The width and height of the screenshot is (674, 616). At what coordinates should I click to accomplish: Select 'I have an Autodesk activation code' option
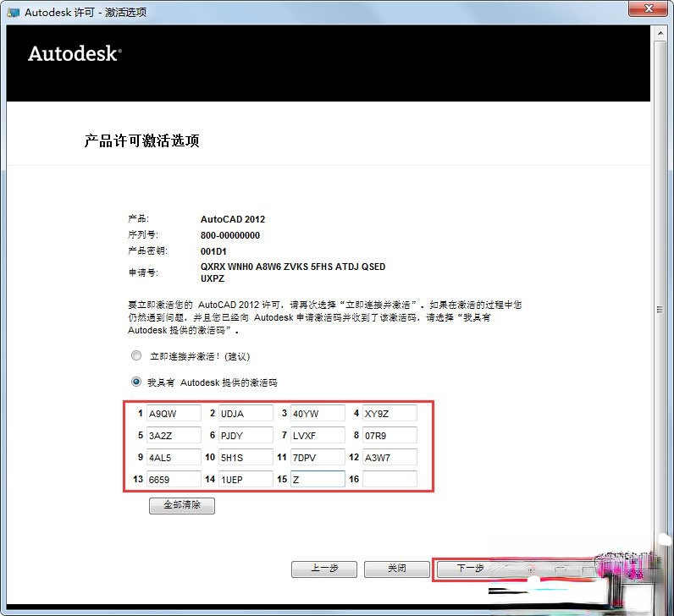tap(136, 382)
